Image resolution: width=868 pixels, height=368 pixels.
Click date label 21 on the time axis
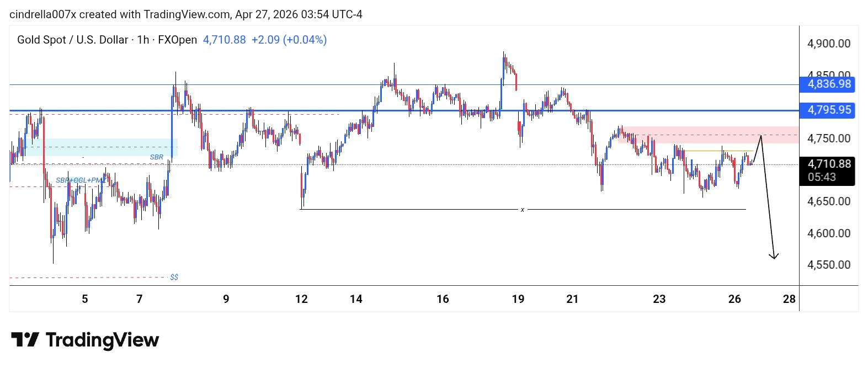[x=572, y=299]
